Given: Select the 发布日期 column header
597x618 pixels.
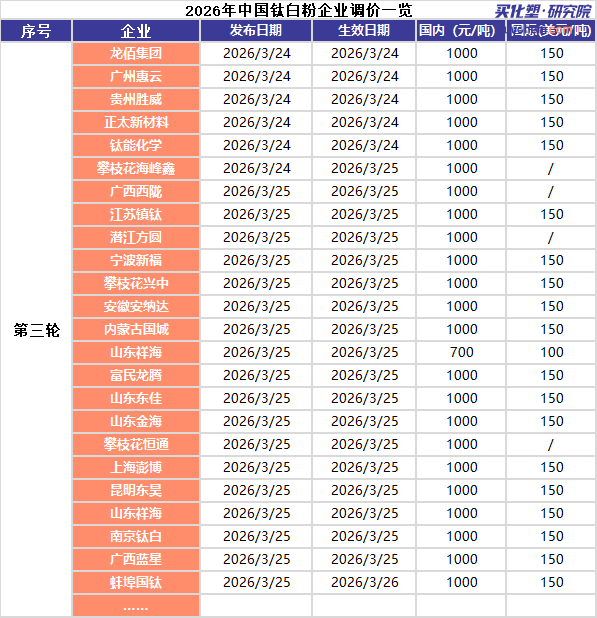Looking at the screenshot, I should pyautogui.click(x=256, y=31).
